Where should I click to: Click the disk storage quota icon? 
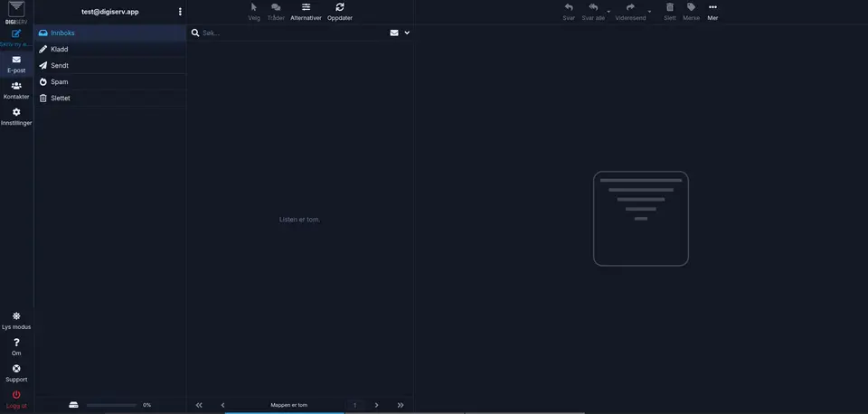tap(73, 405)
